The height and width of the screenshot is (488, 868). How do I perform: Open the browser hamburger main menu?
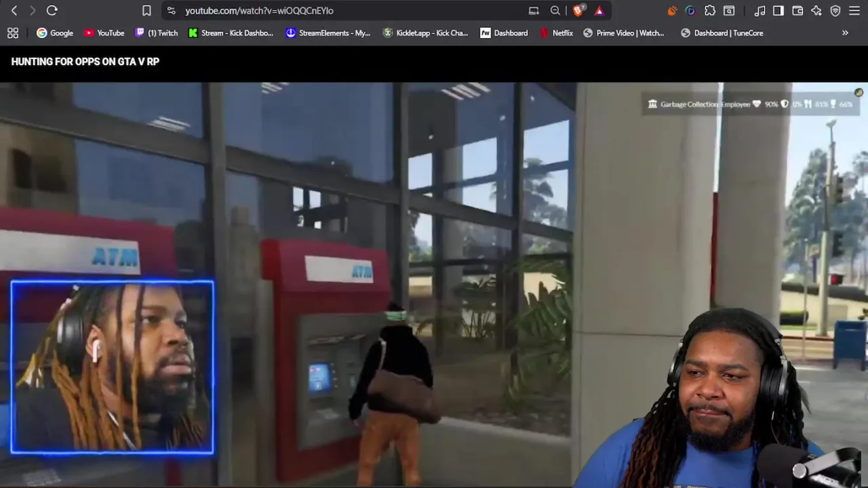pos(854,10)
